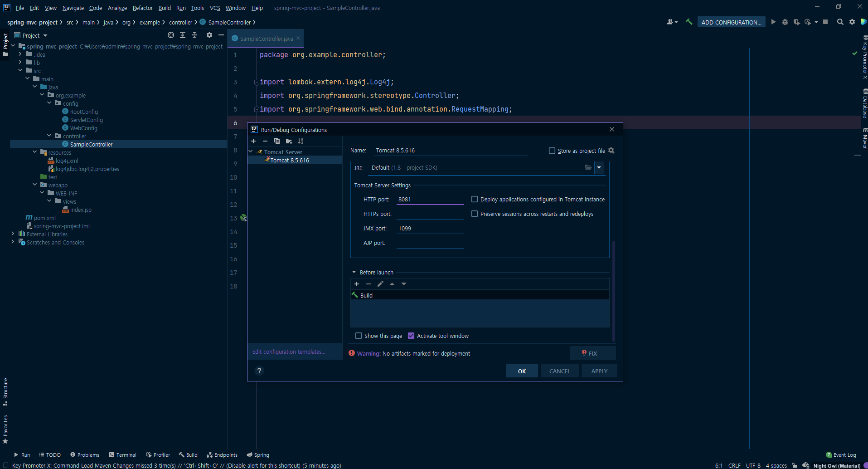The width and height of the screenshot is (868, 469).
Task: Collapse the webapp folder arrow
Action: tap(35, 185)
